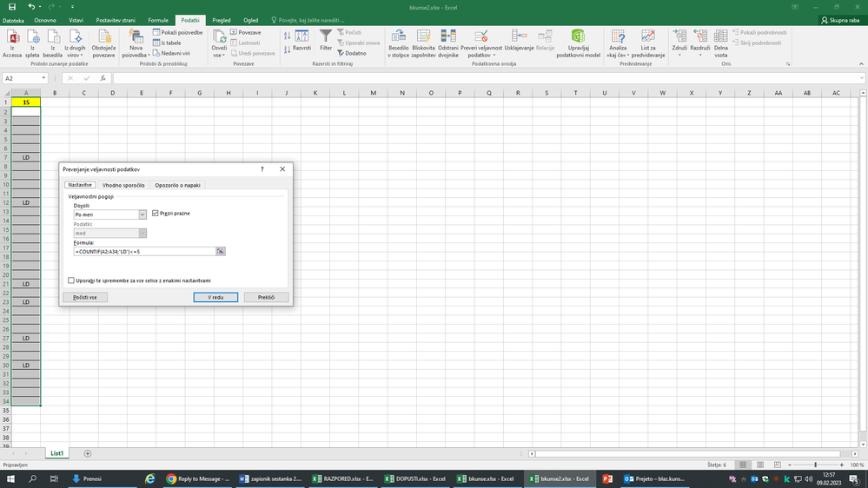The height and width of the screenshot is (488, 868).
Task: Toggle the Filter funnel icon
Action: tap(326, 41)
